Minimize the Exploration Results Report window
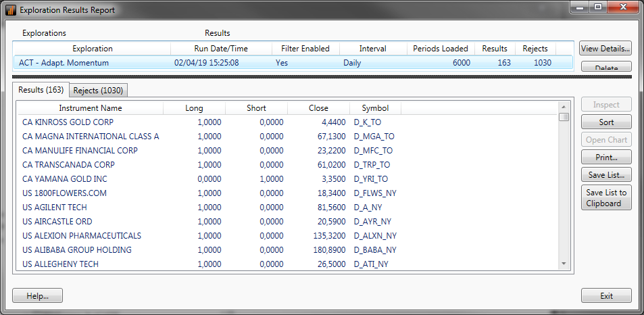The width and height of the screenshot is (644, 315). click(580, 7)
